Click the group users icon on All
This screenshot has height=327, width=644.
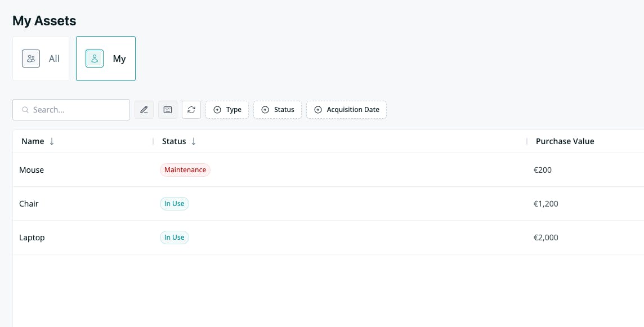(31, 59)
